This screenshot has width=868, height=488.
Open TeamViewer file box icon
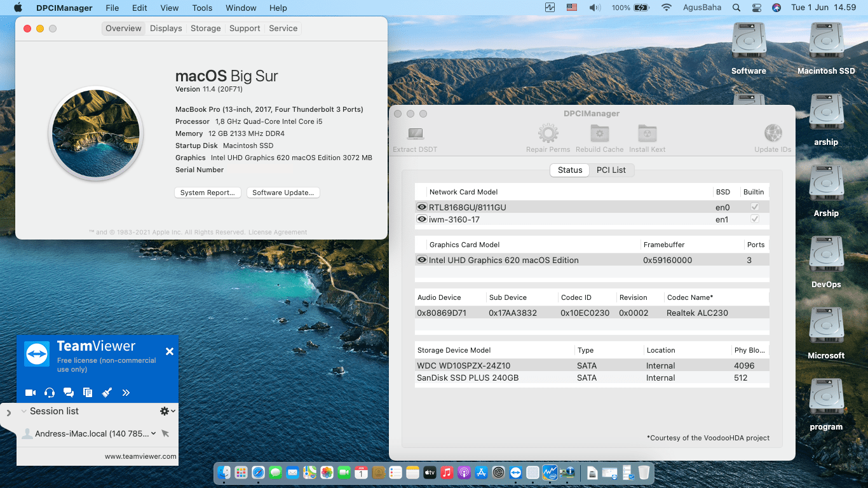pyautogui.click(x=88, y=393)
